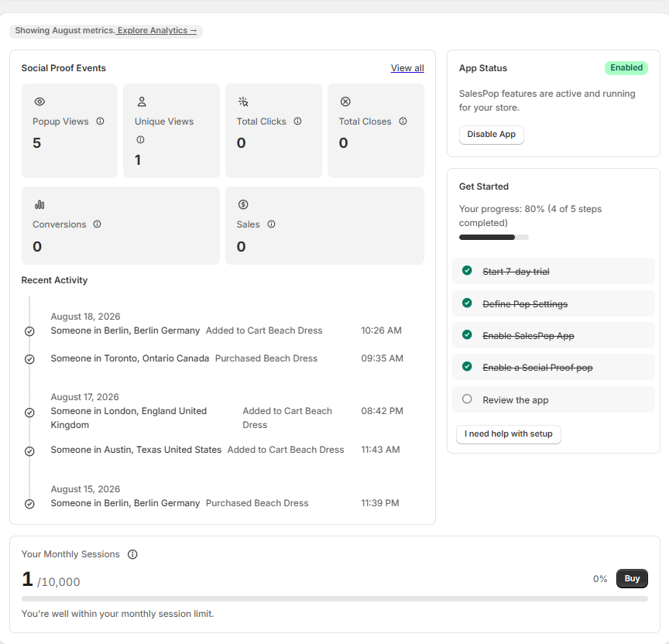Click the info icon next to Total Clicks
669x644 pixels.
tap(298, 121)
